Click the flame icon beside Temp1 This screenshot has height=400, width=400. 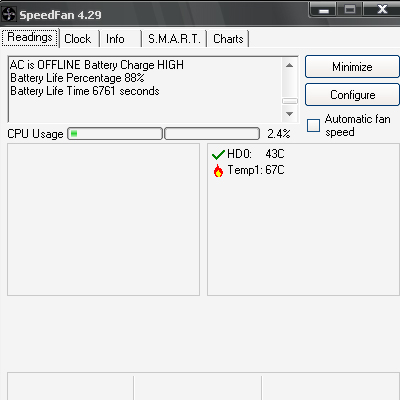(x=218, y=170)
